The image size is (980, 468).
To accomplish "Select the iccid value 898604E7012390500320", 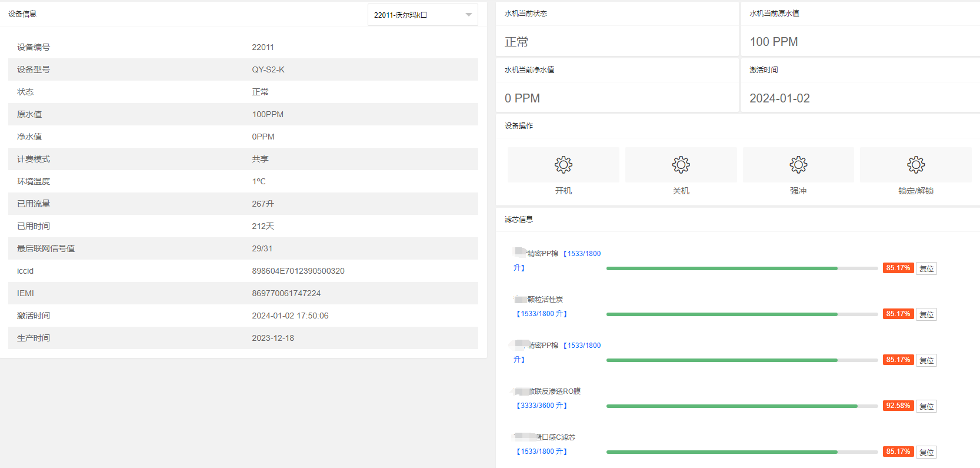I will [298, 271].
